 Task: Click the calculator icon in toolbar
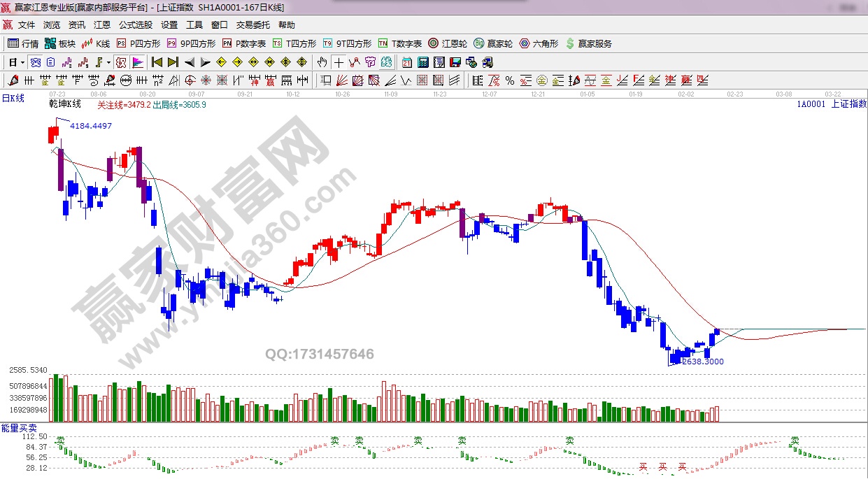click(x=423, y=62)
